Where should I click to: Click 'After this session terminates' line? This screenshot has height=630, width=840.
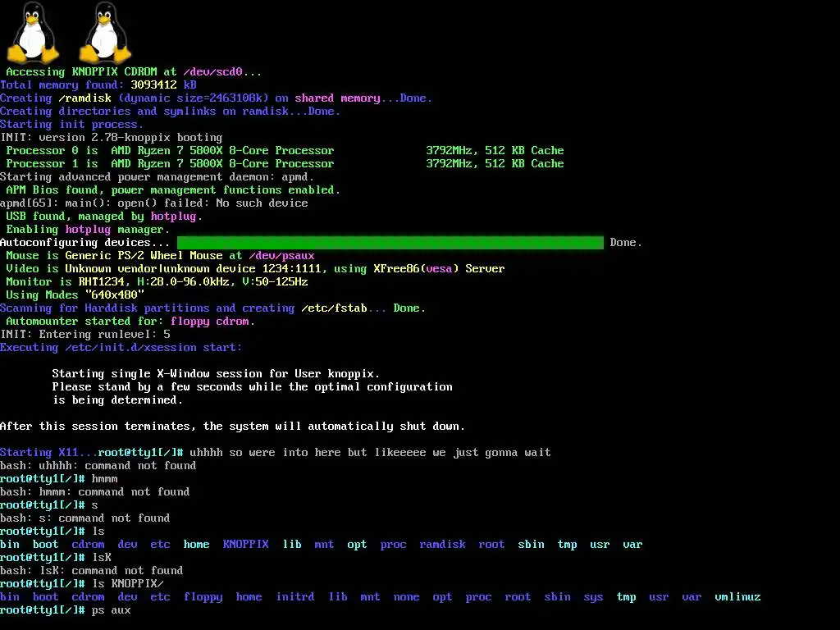coord(232,427)
